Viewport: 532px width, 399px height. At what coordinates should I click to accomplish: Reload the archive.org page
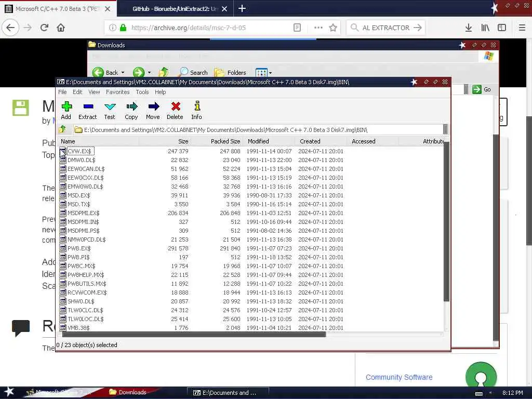[45, 28]
